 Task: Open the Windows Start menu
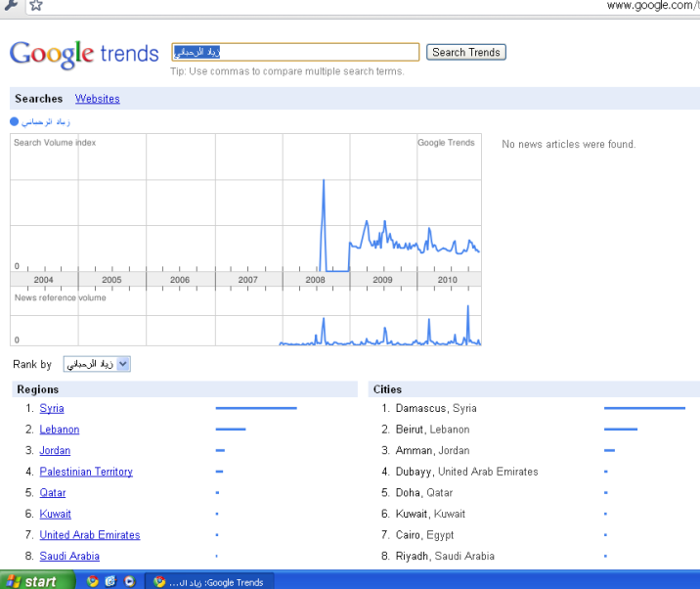(x=36, y=581)
